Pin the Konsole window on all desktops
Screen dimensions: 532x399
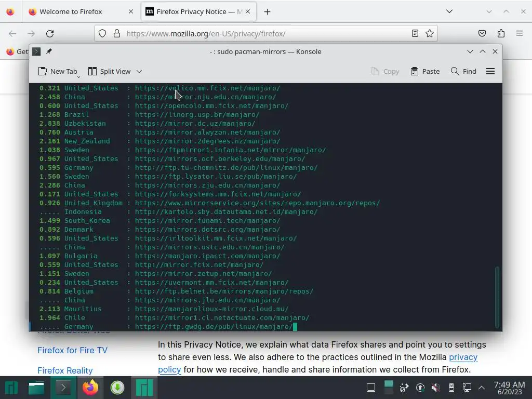pos(49,51)
